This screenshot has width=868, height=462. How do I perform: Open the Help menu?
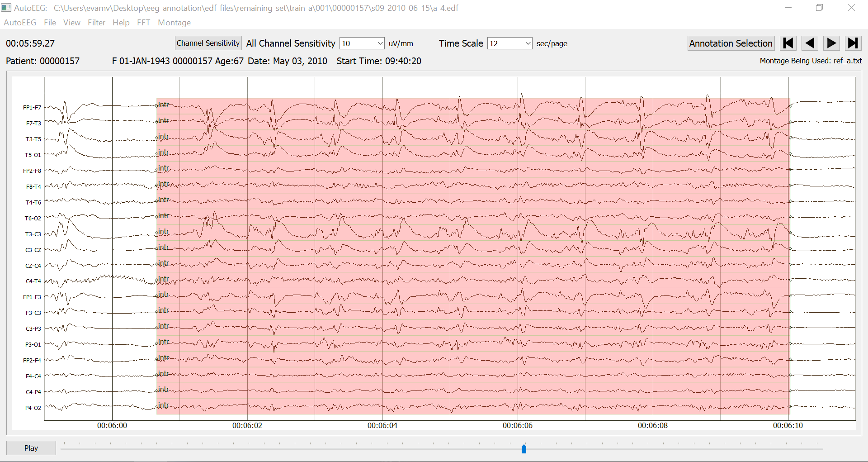click(x=121, y=23)
